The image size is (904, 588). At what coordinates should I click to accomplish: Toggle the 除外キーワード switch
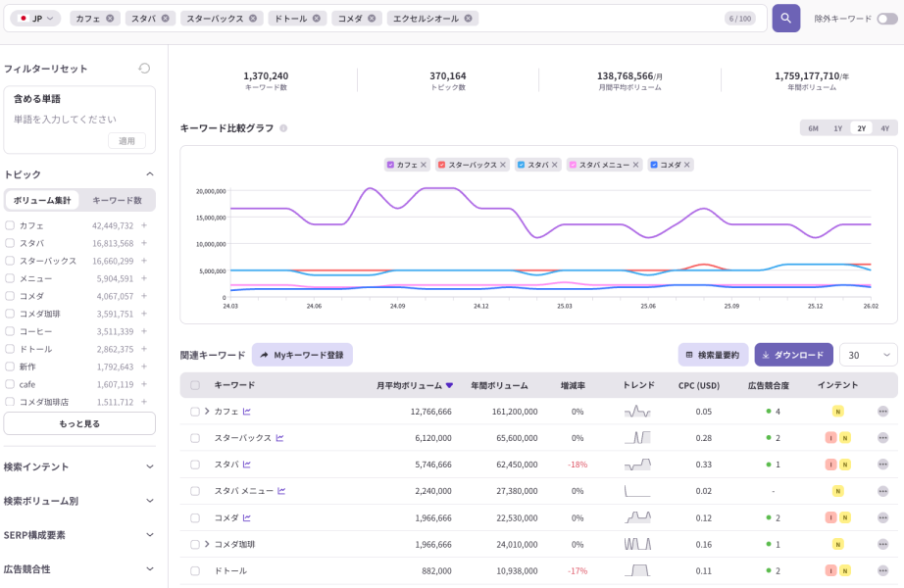886,19
